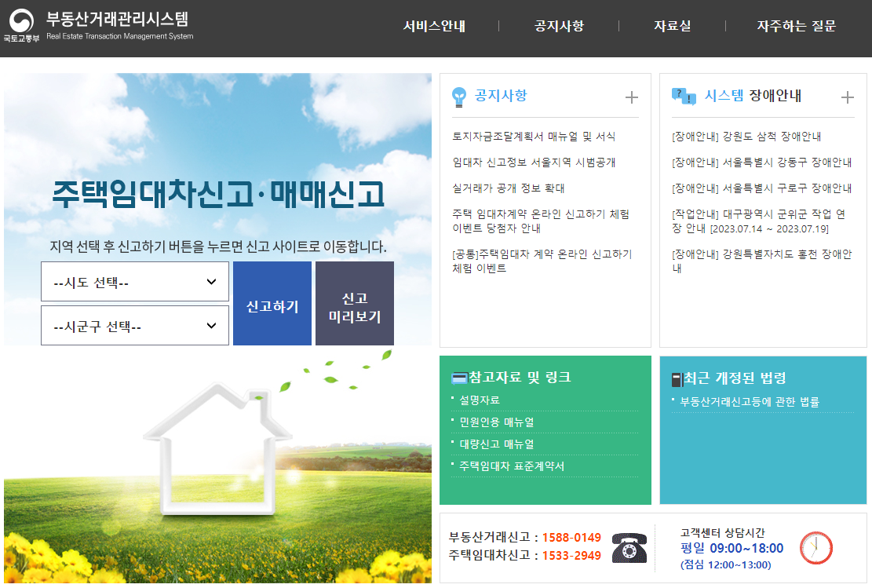
Task: Click the speech bubble icon beside 시스템 장애안내
Action: [x=684, y=97]
